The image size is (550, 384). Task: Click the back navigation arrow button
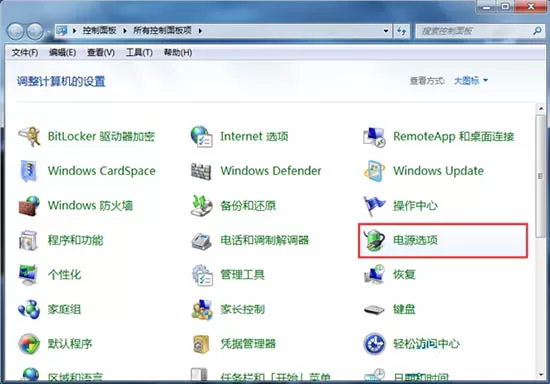[16, 31]
